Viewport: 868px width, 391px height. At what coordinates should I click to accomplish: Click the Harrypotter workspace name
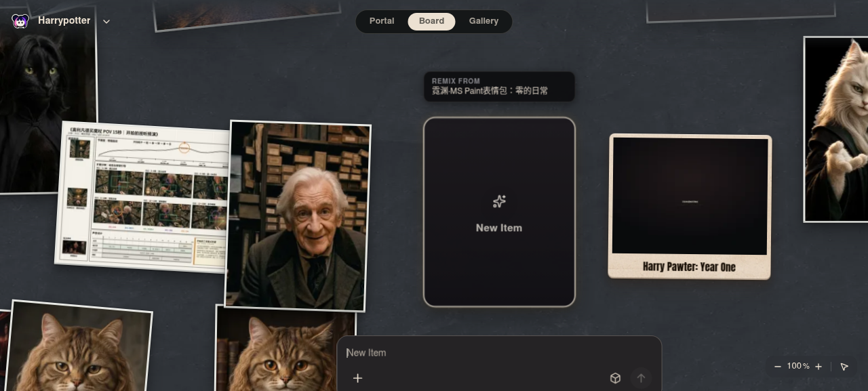tap(64, 21)
